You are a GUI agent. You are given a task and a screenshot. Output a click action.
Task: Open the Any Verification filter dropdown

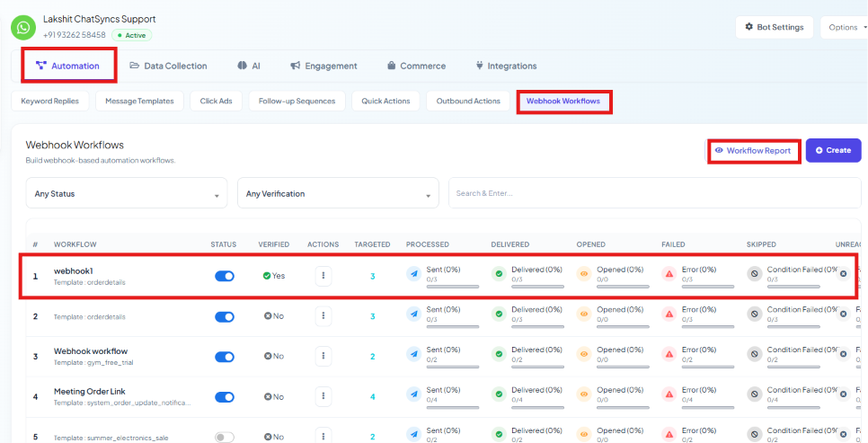pyautogui.click(x=338, y=193)
